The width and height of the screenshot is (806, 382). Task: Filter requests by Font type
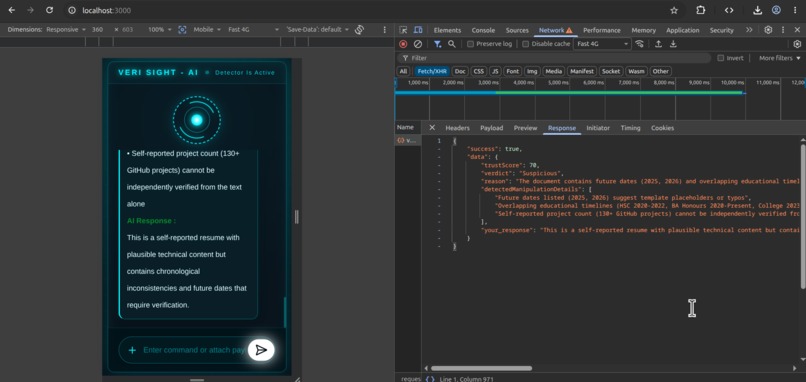512,71
